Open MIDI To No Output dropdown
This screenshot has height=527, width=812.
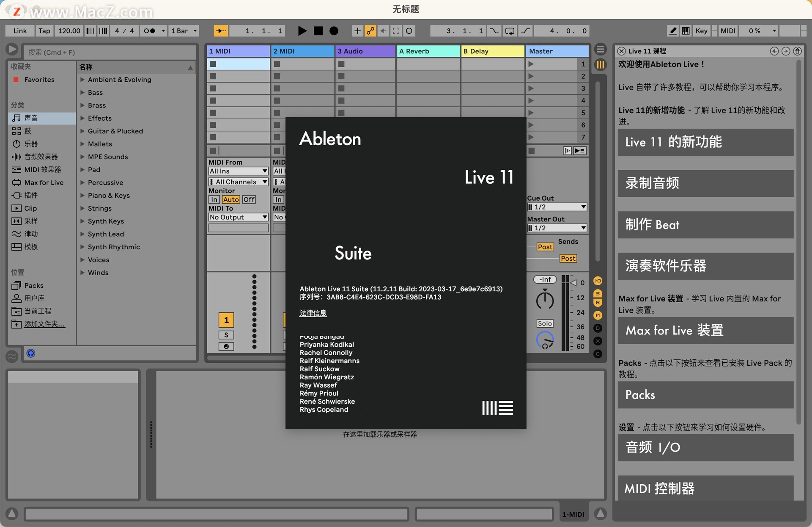[x=239, y=217]
